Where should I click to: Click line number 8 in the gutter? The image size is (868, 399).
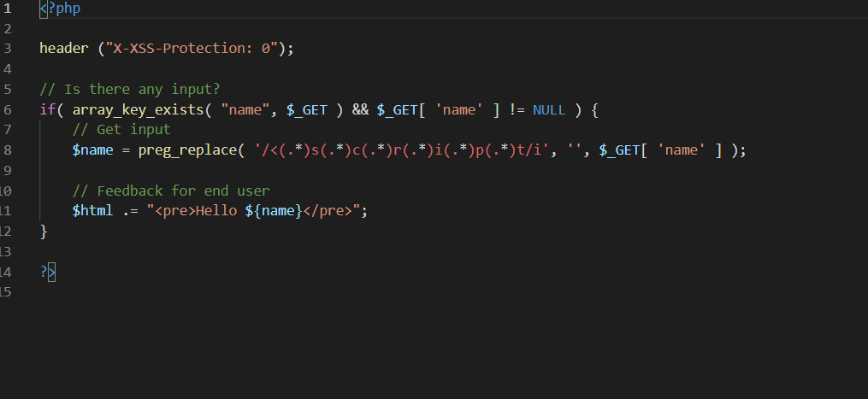7,150
